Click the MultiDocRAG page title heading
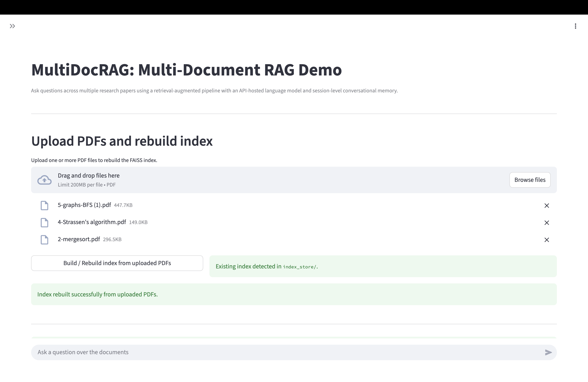Viewport: 588px width, 382px height. (186, 70)
